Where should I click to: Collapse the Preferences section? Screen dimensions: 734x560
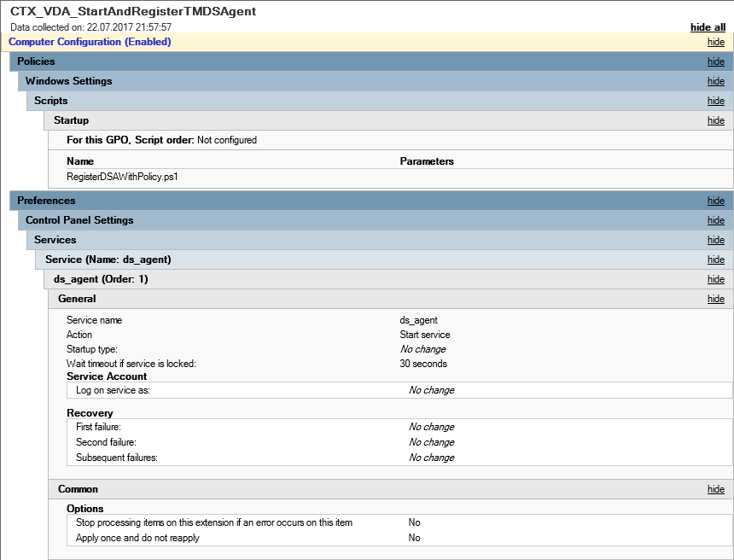coord(716,201)
